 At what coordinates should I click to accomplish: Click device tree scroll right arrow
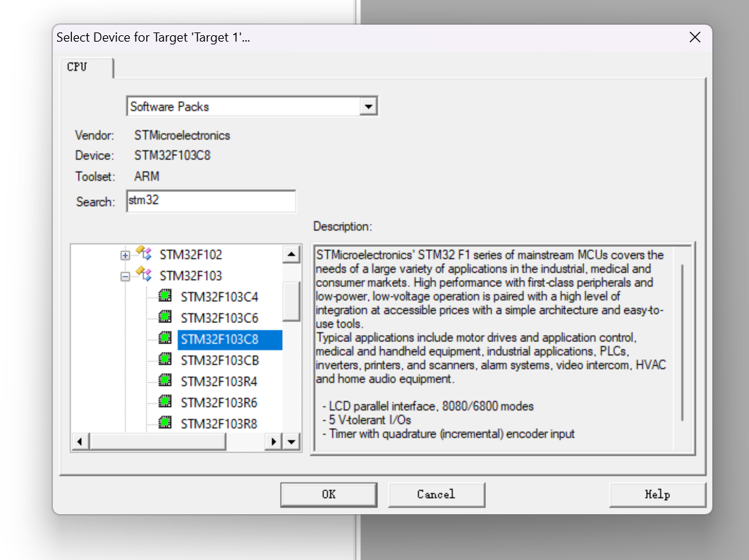pyautogui.click(x=273, y=442)
